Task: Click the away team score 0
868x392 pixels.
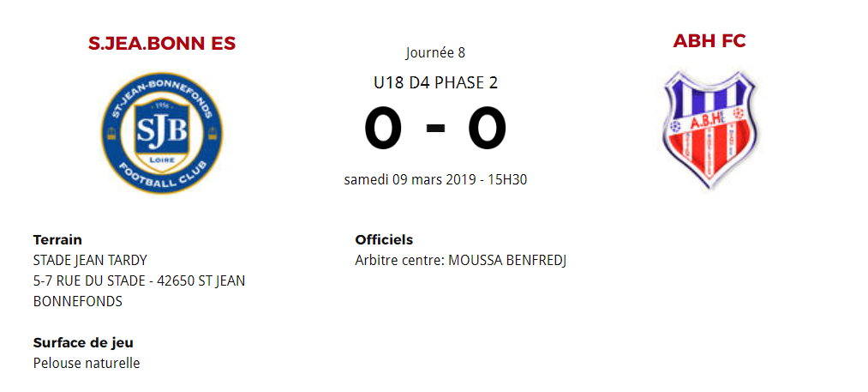Action: click(x=488, y=129)
